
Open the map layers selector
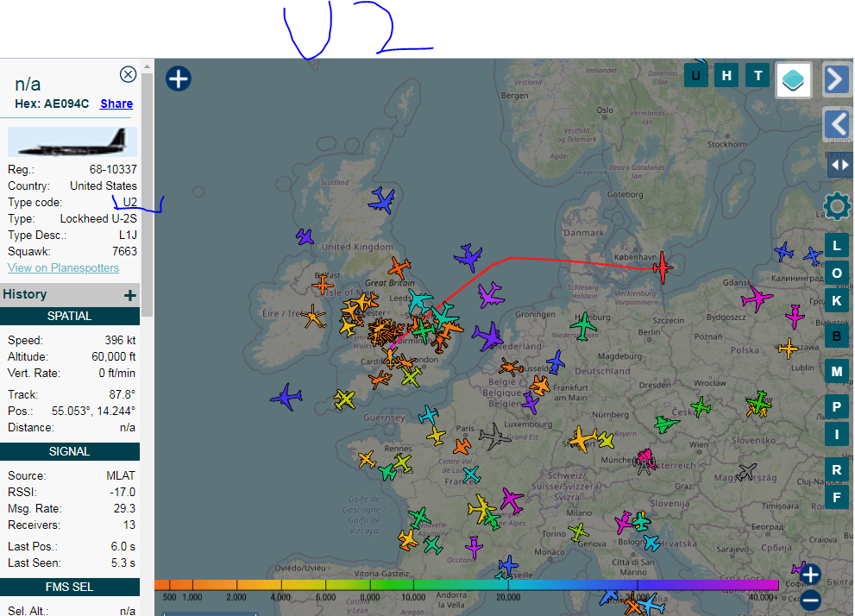pos(794,79)
